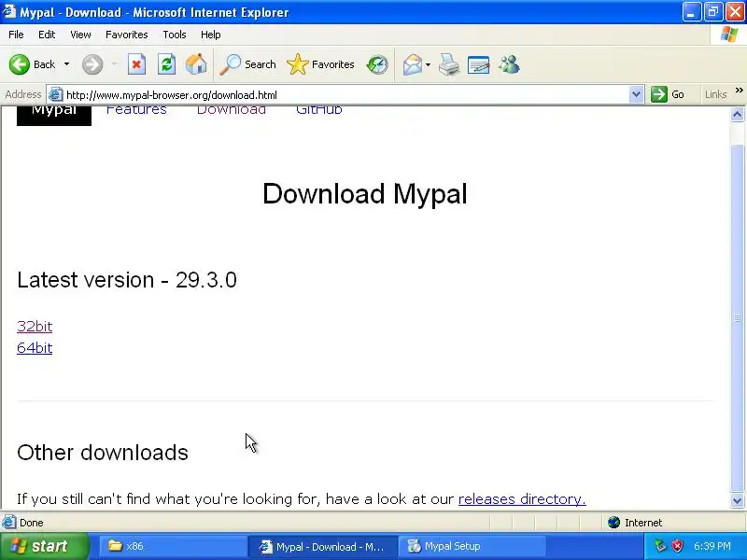747x560 pixels.
Task: Click the Download Mypal page heading
Action: pos(365,193)
